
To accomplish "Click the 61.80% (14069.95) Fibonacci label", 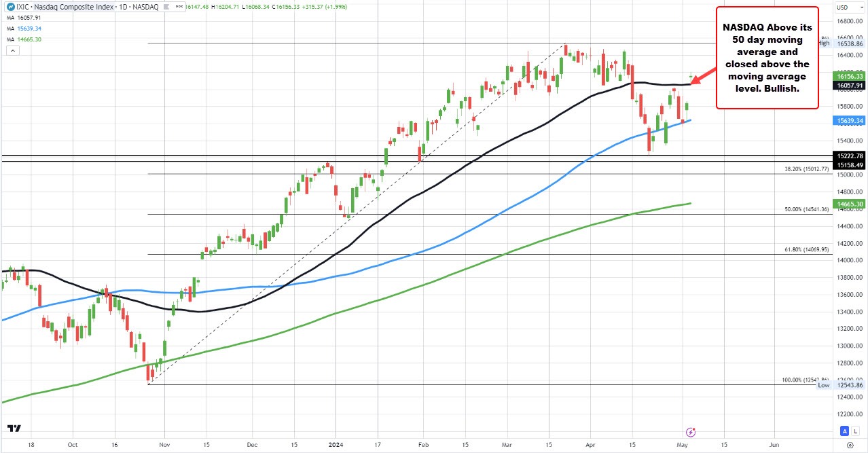I will [x=806, y=250].
